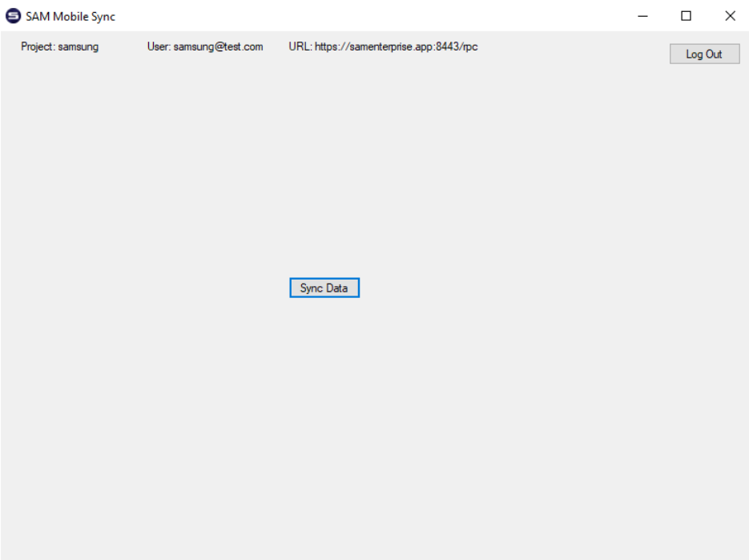Maximize the SAM Mobile Sync window
This screenshot has width=749, height=560.
(x=686, y=16)
